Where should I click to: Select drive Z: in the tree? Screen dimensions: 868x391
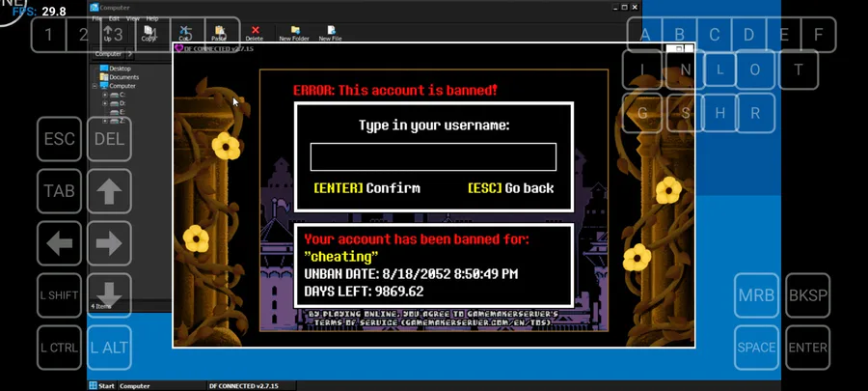click(x=118, y=120)
